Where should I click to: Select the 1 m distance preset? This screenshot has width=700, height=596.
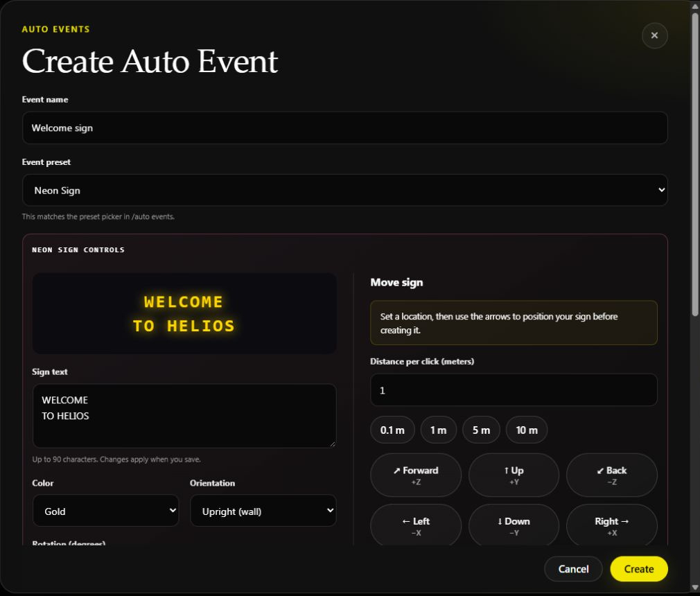439,430
